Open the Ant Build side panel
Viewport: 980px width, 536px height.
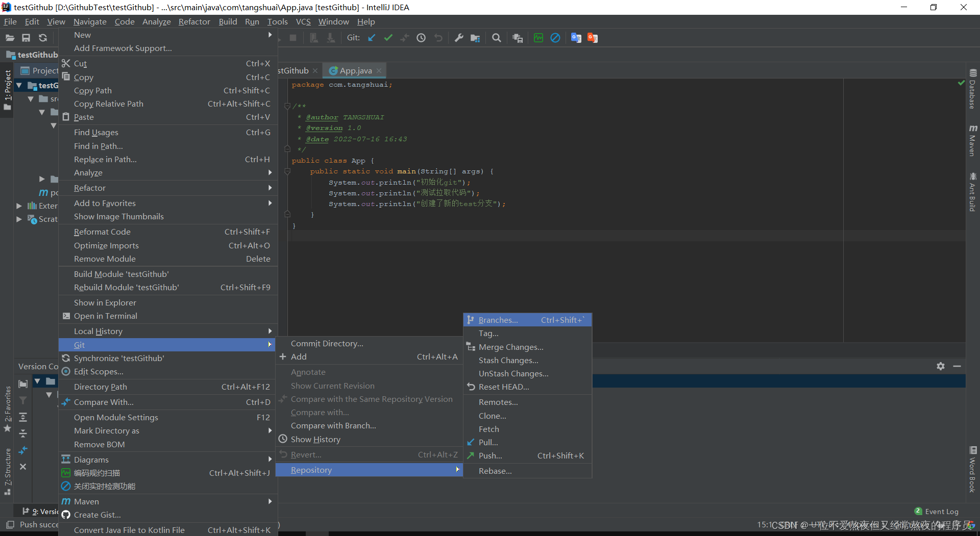click(973, 192)
